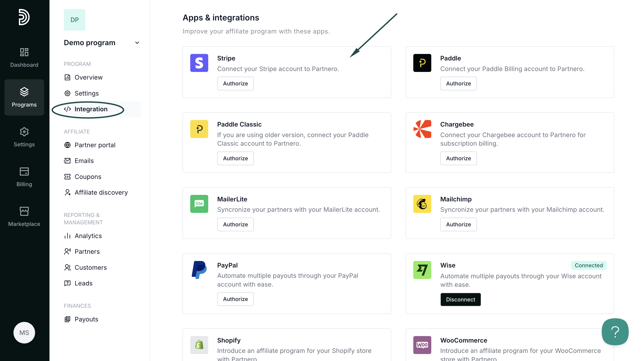Click the Mailchimp app logo

click(422, 204)
